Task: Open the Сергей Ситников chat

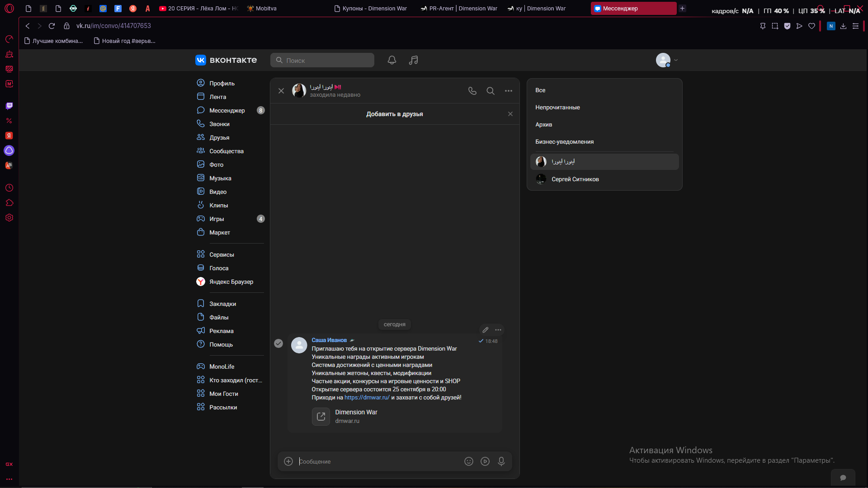Action: pos(604,179)
